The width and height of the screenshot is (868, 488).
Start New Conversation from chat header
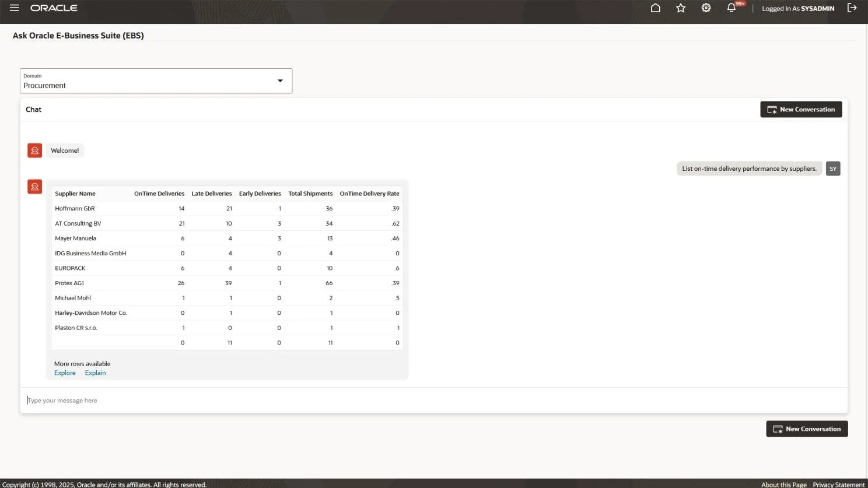pyautogui.click(x=801, y=110)
